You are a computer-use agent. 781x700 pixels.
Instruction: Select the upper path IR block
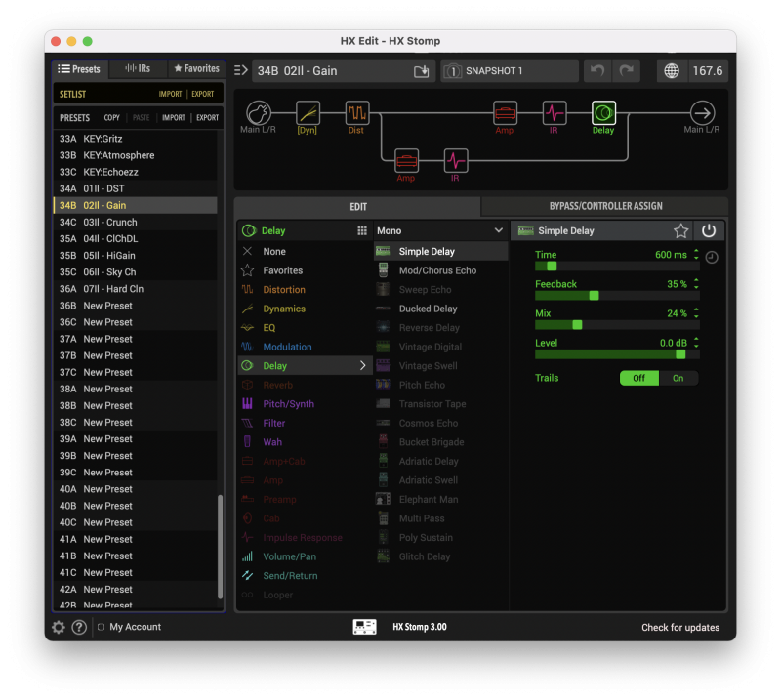pos(555,112)
